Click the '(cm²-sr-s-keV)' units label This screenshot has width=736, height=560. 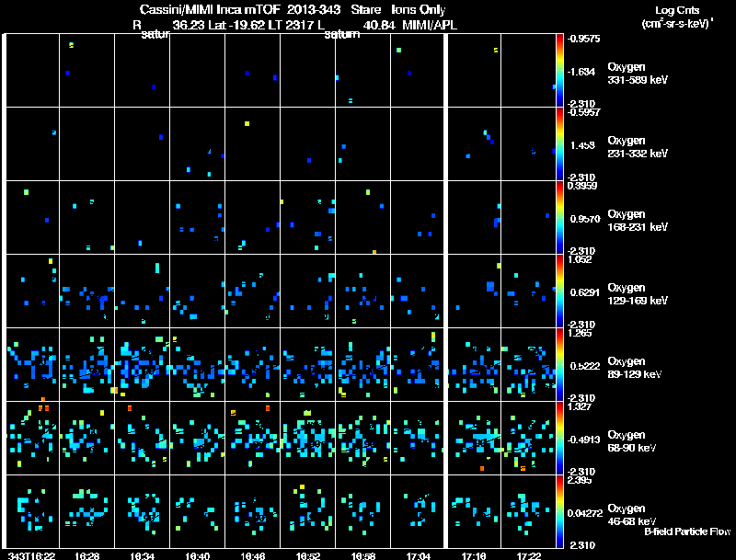[x=677, y=24]
